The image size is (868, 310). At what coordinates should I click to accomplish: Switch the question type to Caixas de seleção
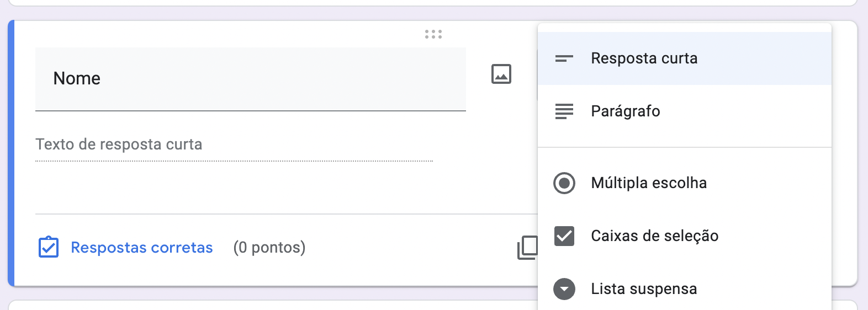click(654, 236)
